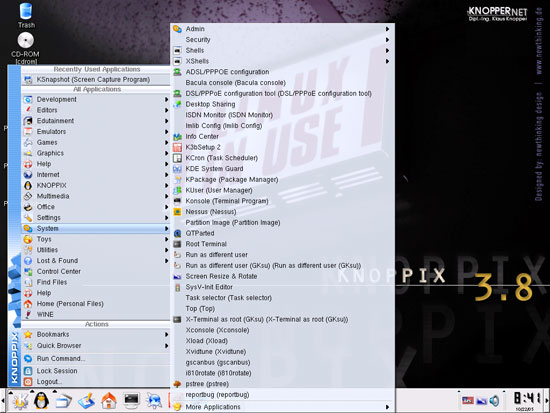Launch Control Center from K menu
550x413 pixels.
pyautogui.click(x=96, y=272)
